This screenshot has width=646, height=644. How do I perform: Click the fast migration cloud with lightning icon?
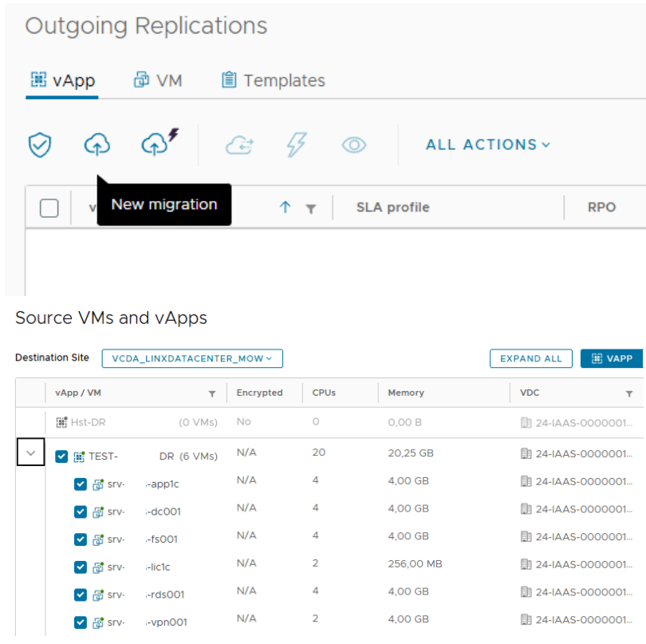158,144
